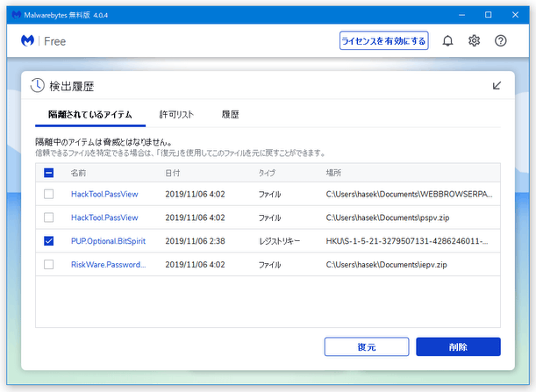Toggle the select-all checkbox in the header row
Image resolution: width=536 pixels, height=392 pixels.
48,173
